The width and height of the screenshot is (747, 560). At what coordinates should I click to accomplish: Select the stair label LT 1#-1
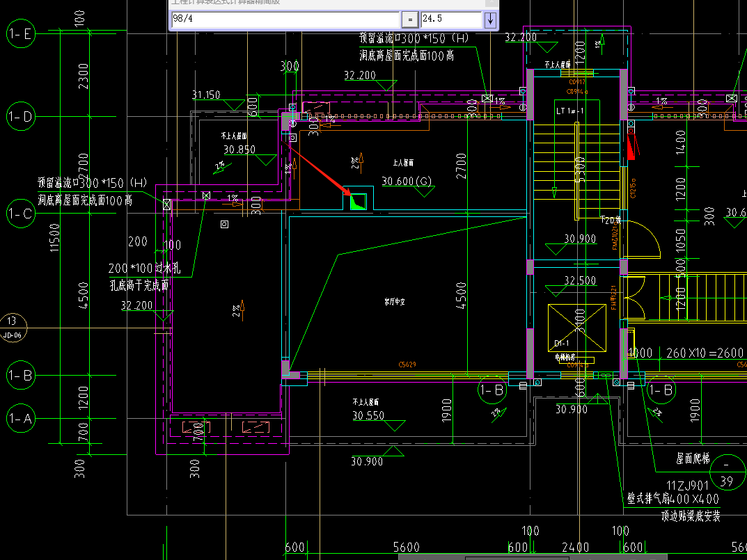tap(570, 111)
